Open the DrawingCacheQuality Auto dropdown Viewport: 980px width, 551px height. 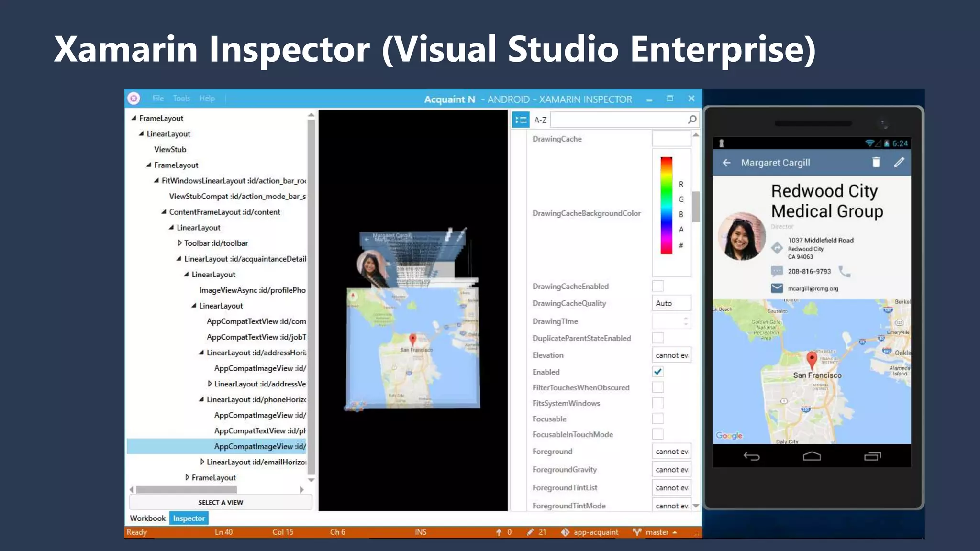[x=671, y=303]
